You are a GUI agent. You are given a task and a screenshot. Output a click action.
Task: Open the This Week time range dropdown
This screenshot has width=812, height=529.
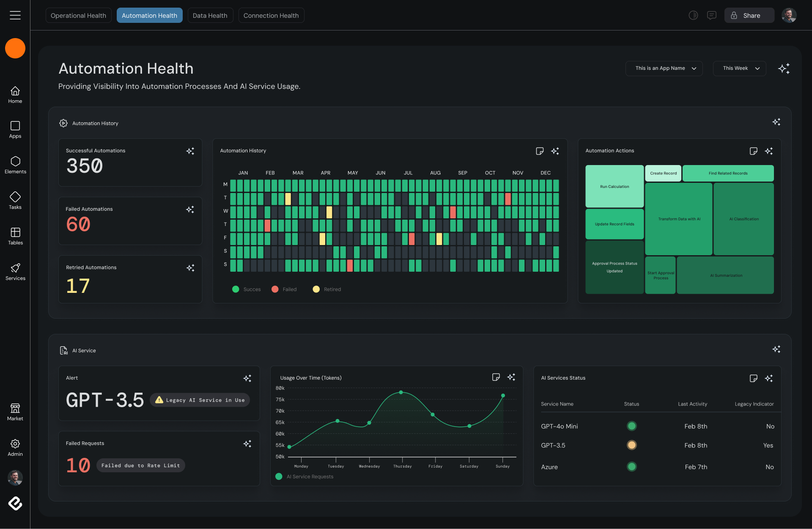tap(739, 69)
